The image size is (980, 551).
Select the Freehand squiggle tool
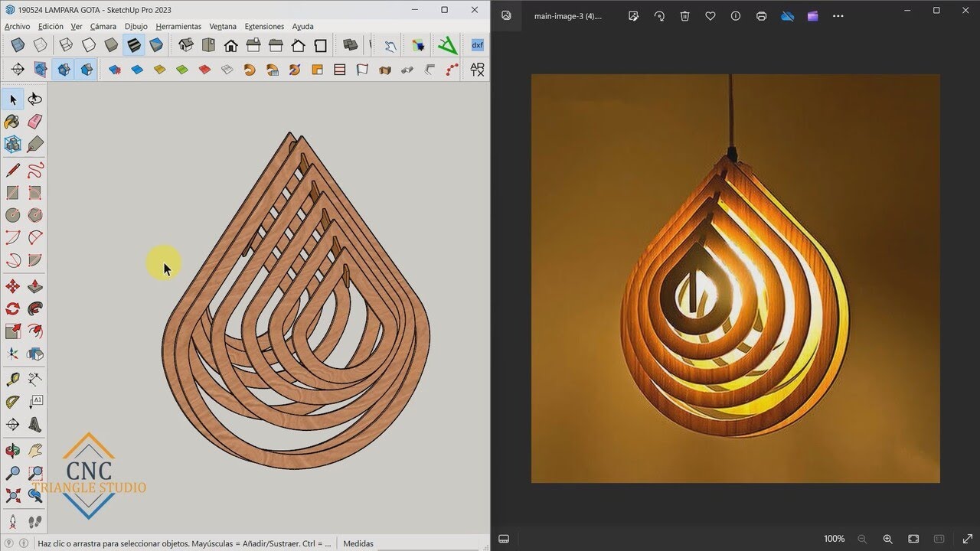[35, 170]
